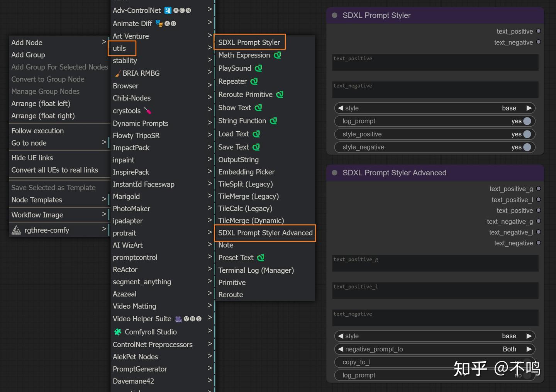The width and height of the screenshot is (556, 392).
Task: Select SDXL Prompt Styler Advanced entry
Action: coord(265,233)
